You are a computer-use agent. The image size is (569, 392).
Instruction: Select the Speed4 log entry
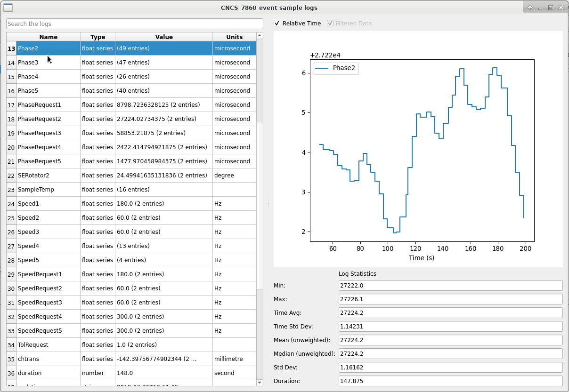click(47, 246)
